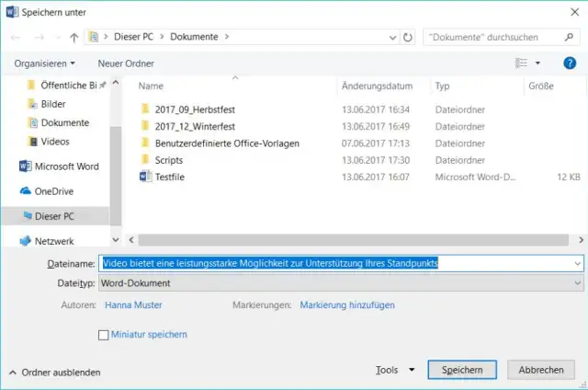Select the OneDrive cloud icon in sidebar
This screenshot has width=588, height=390.
25,191
